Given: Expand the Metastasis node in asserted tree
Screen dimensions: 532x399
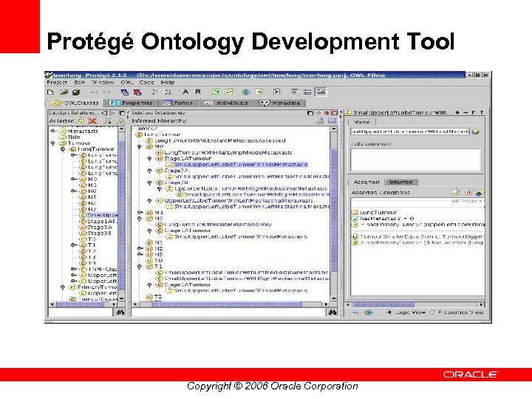Looking at the screenshot, I should click(53, 131).
